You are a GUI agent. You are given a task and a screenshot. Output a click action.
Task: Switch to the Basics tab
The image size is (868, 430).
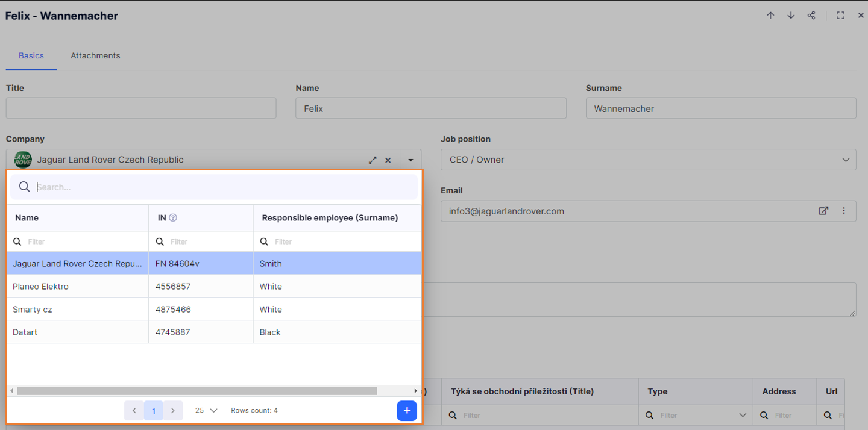click(x=31, y=55)
